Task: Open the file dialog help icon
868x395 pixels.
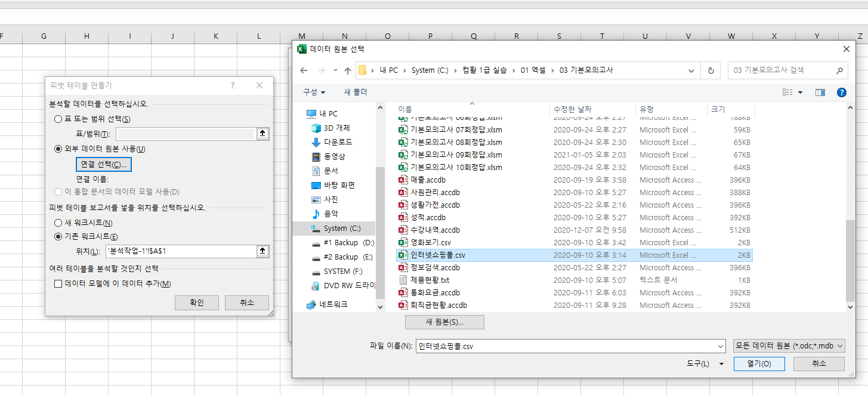Action: tap(841, 92)
